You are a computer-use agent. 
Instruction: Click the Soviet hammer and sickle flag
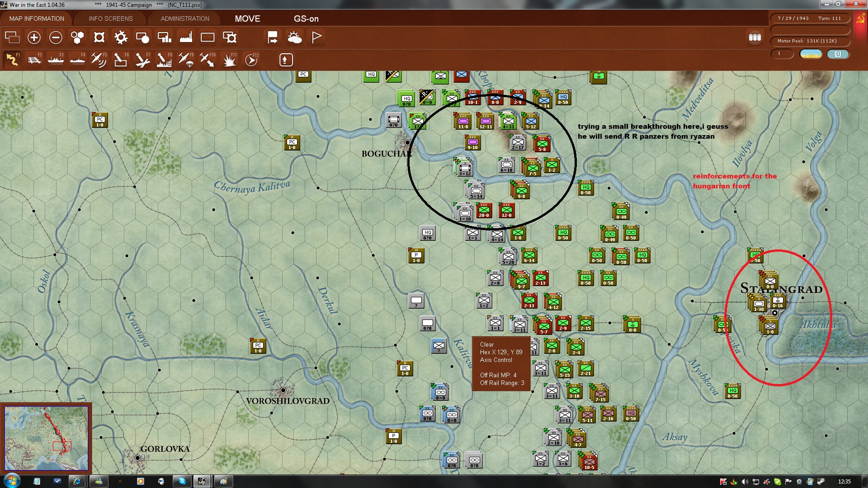[860, 19]
